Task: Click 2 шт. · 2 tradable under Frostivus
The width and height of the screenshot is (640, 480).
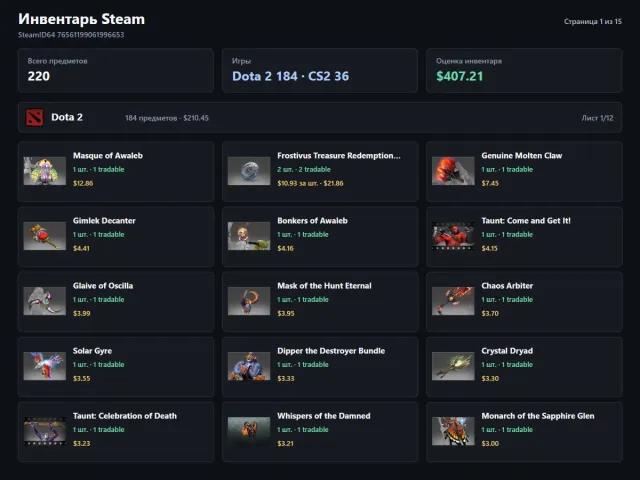Action: point(304,169)
